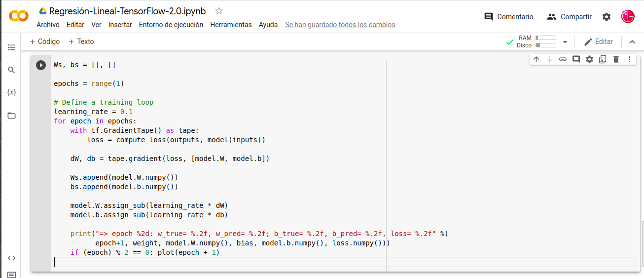This screenshot has width=644, height=278.
Task: Open the Herramientas menu
Action: pyautogui.click(x=231, y=25)
